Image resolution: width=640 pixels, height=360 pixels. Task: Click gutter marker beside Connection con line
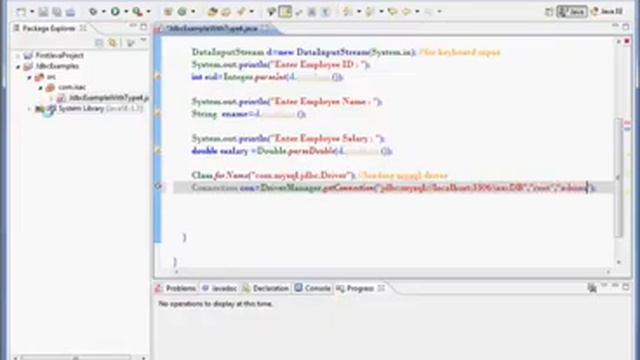(x=158, y=187)
